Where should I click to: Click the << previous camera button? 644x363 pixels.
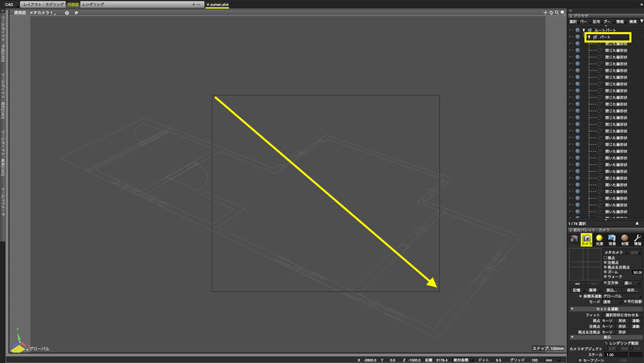coord(577,284)
